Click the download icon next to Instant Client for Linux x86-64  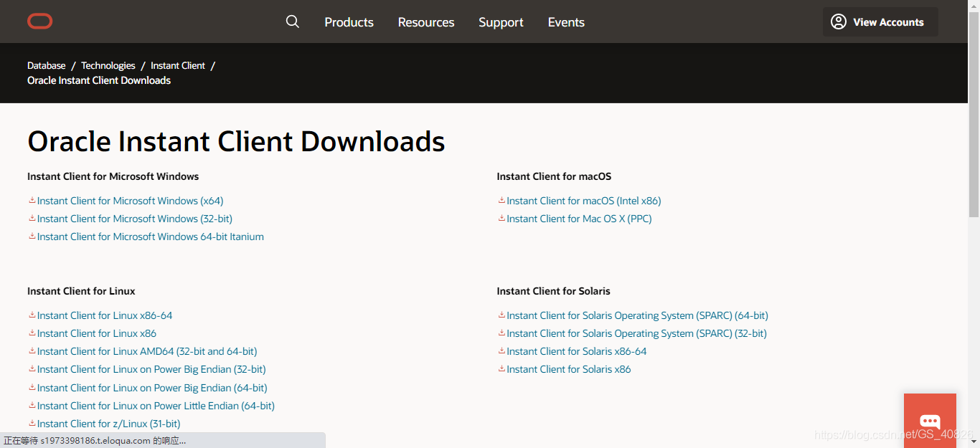[x=32, y=315]
